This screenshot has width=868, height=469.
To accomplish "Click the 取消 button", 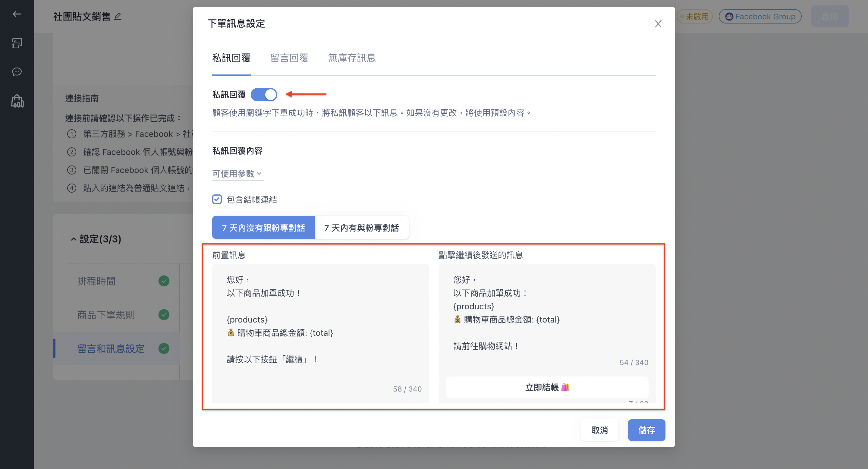I will tap(599, 430).
